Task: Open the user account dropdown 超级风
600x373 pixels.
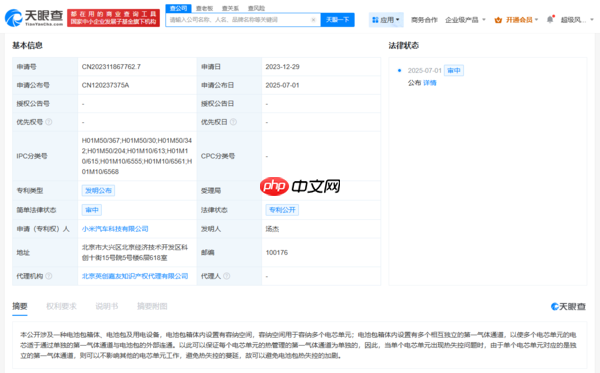Action: [x=577, y=20]
